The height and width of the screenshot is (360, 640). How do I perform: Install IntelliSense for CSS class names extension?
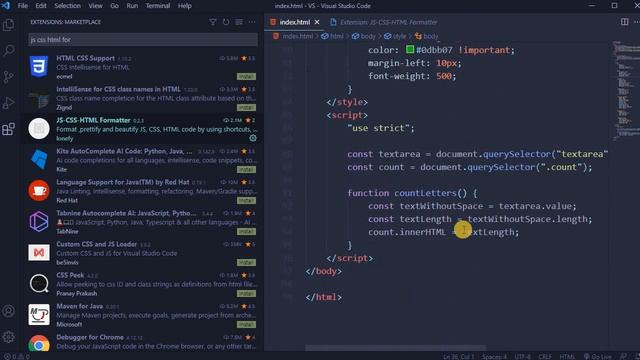click(247, 108)
